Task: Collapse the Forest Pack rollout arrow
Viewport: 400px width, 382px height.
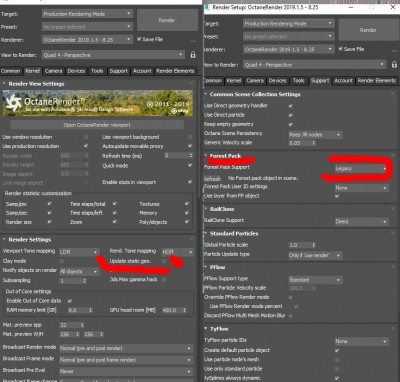Action: click(x=206, y=156)
